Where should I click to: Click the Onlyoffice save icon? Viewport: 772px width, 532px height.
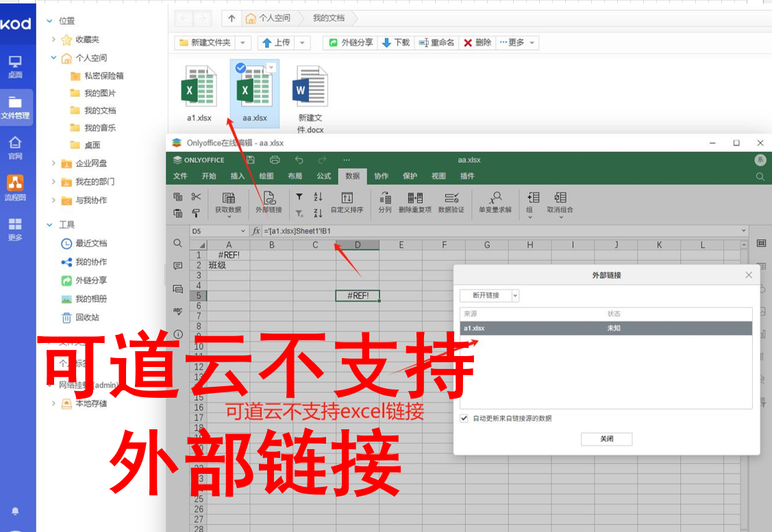coord(251,160)
